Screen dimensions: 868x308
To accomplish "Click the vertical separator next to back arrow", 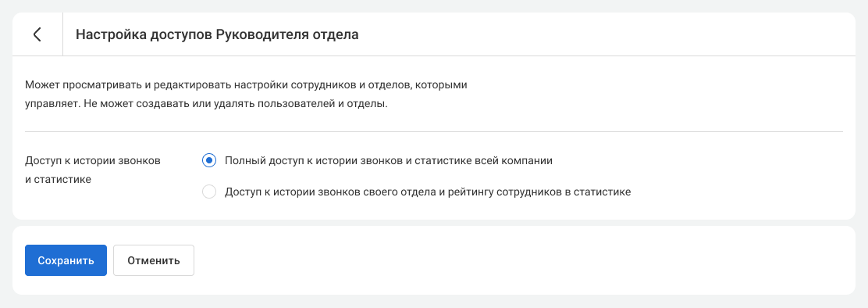I will tap(62, 34).
